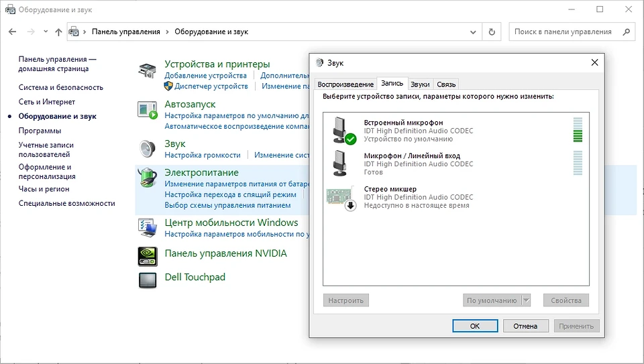Expand the По умолчанию dropdown arrow
644x364 pixels.
pos(526,300)
